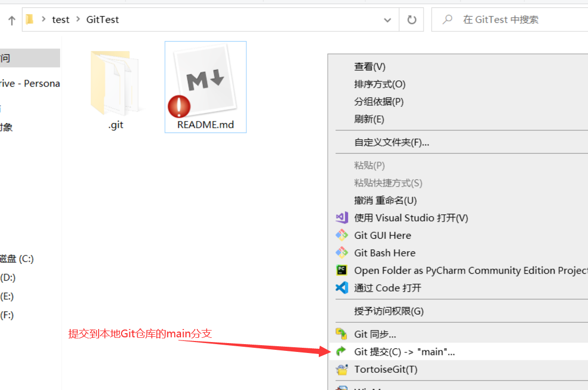Click the Git Bash Here icon
This screenshot has height=390, width=588.
(x=342, y=253)
